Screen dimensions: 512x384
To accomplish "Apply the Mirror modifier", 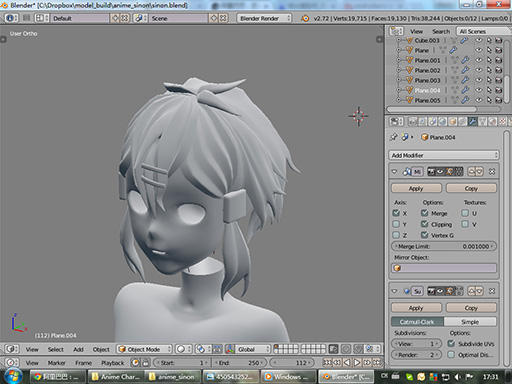I will (416, 188).
